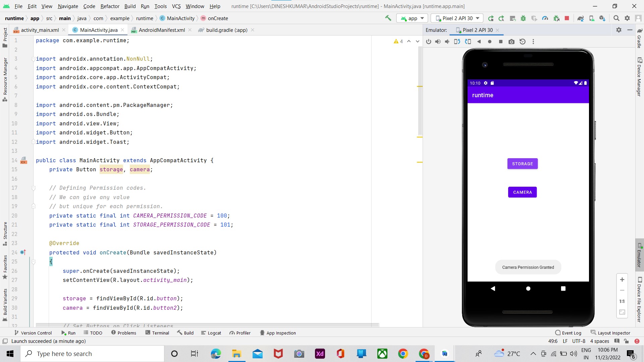Open Search Everywhere magnifier icon
644x362 pixels.
tap(616, 18)
